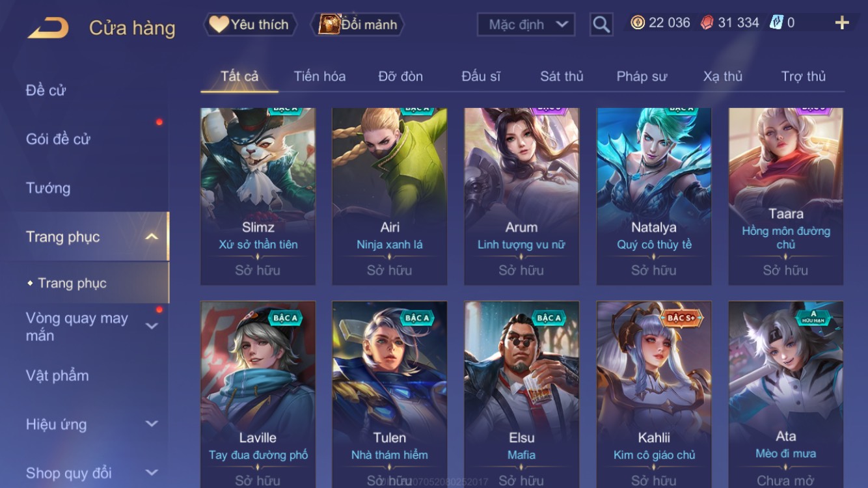Expand the Shop quy đổi section

pyautogui.click(x=152, y=472)
